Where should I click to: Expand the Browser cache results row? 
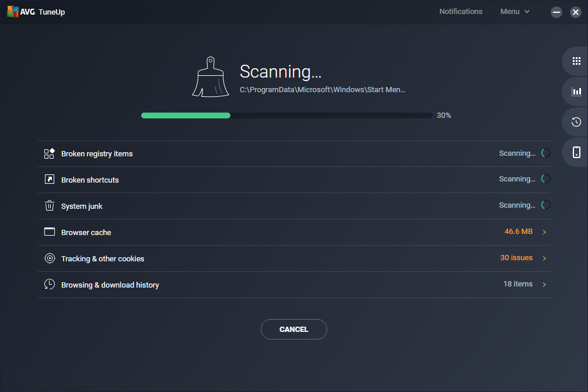544,231
